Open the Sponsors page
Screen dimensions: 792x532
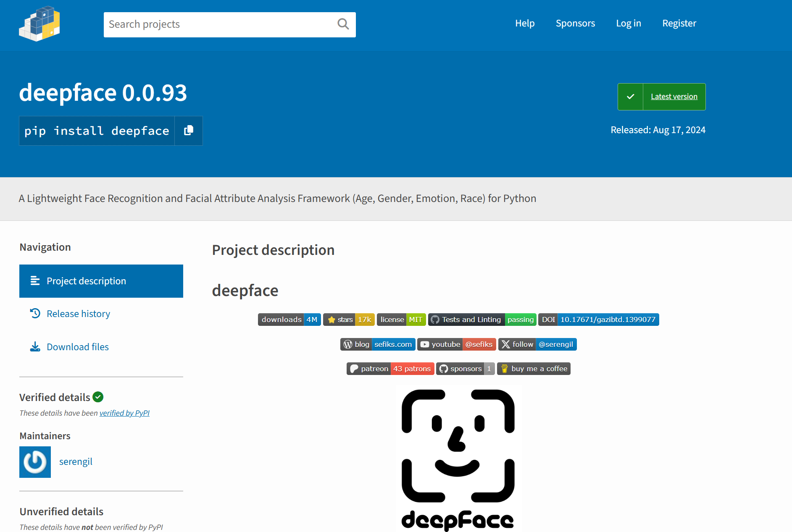575,24
